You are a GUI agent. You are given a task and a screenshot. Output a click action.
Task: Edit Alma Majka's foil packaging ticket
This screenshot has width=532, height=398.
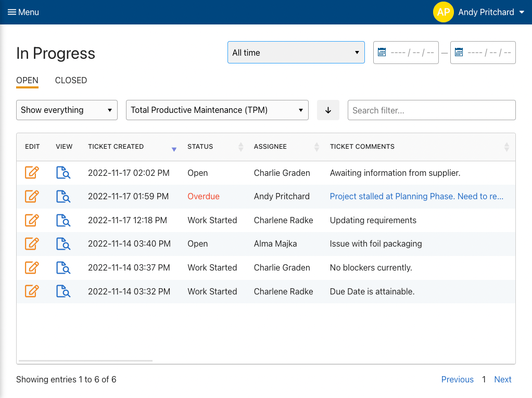(32, 243)
